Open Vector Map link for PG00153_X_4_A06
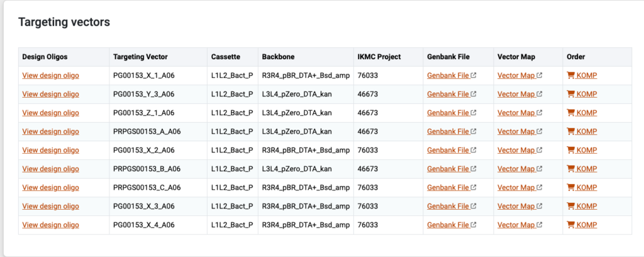The image size is (644, 257). pyautogui.click(x=516, y=225)
